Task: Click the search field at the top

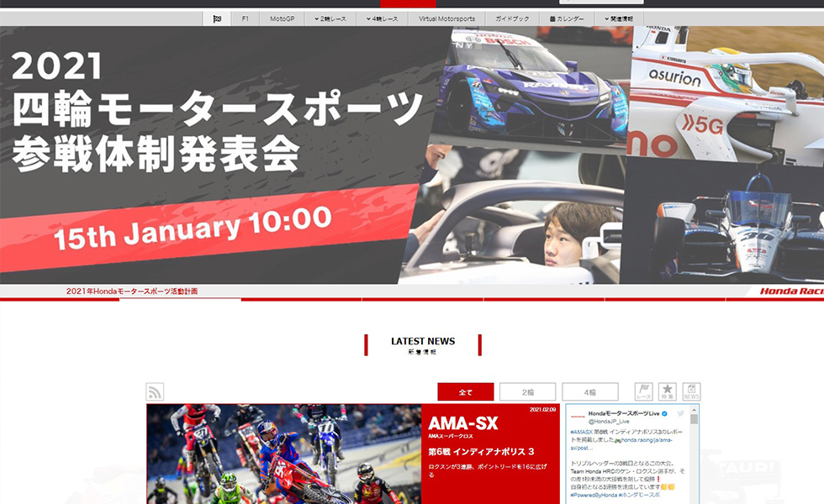Action: [x=601, y=2]
